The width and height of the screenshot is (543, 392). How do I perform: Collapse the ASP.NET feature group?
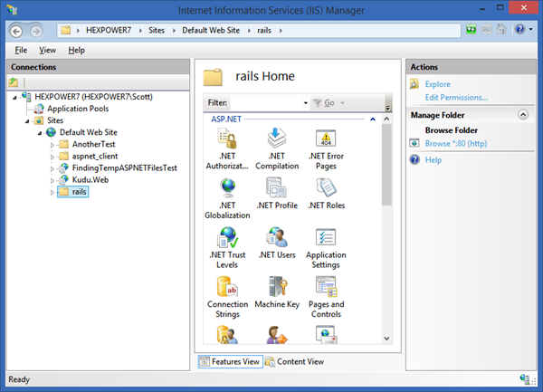pyautogui.click(x=373, y=120)
